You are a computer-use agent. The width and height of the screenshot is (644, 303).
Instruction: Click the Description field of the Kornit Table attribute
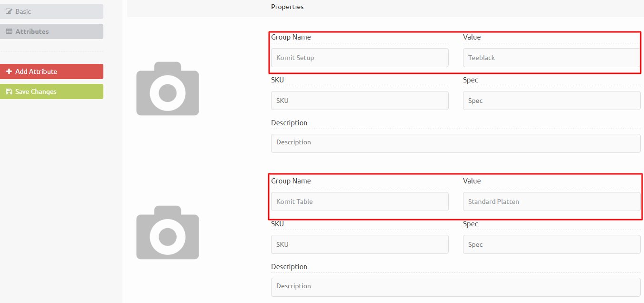point(456,287)
